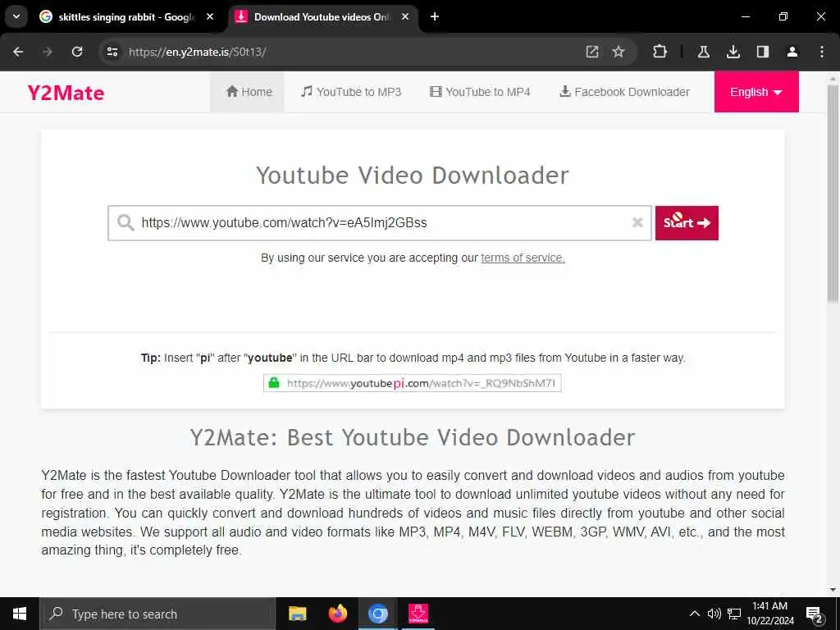Open Chrome Labs flask icon
Screen dimensions: 840x630
point(703,52)
